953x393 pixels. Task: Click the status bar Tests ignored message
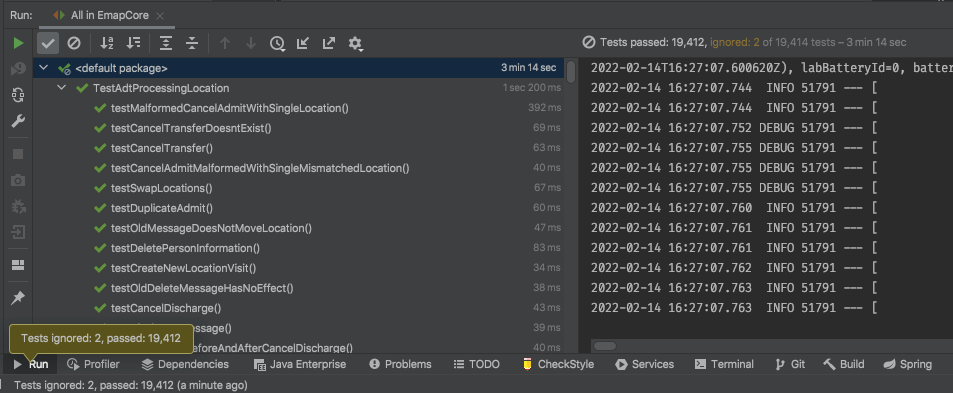pos(131,385)
